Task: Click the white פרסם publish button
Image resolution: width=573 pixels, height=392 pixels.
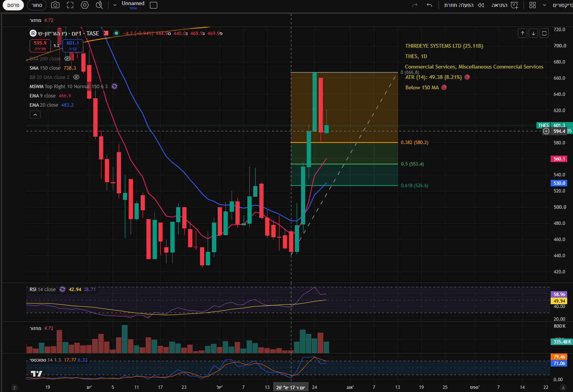Action: pyautogui.click(x=13, y=5)
